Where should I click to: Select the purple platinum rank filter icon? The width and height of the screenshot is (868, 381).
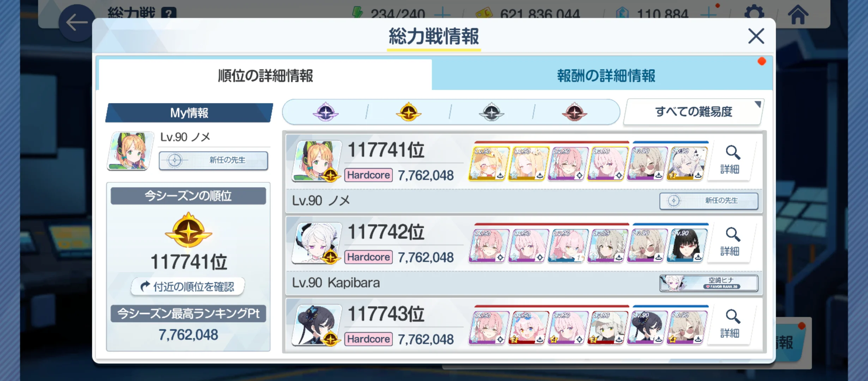pyautogui.click(x=325, y=112)
